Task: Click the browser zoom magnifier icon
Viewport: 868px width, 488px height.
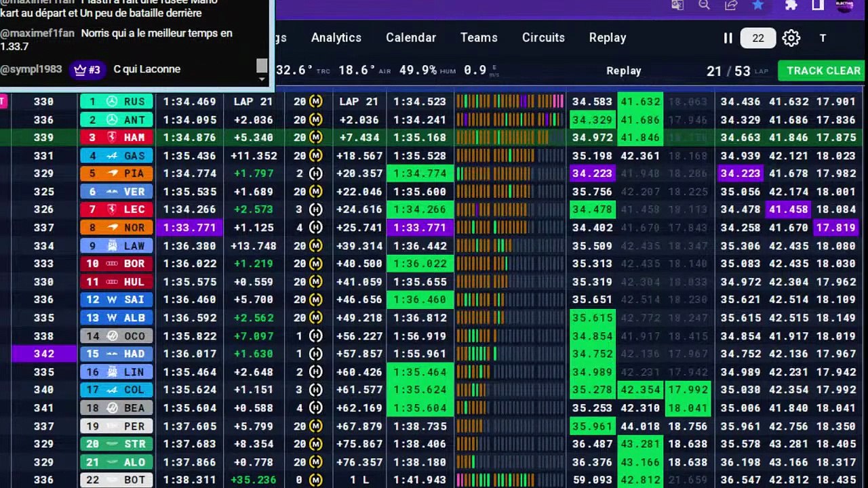Action: pyautogui.click(x=704, y=5)
